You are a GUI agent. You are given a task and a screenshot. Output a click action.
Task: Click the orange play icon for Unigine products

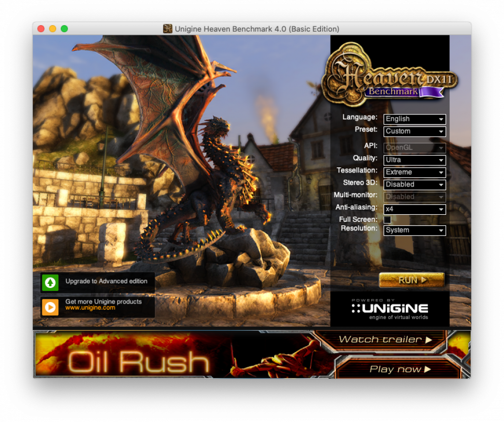[x=50, y=307]
